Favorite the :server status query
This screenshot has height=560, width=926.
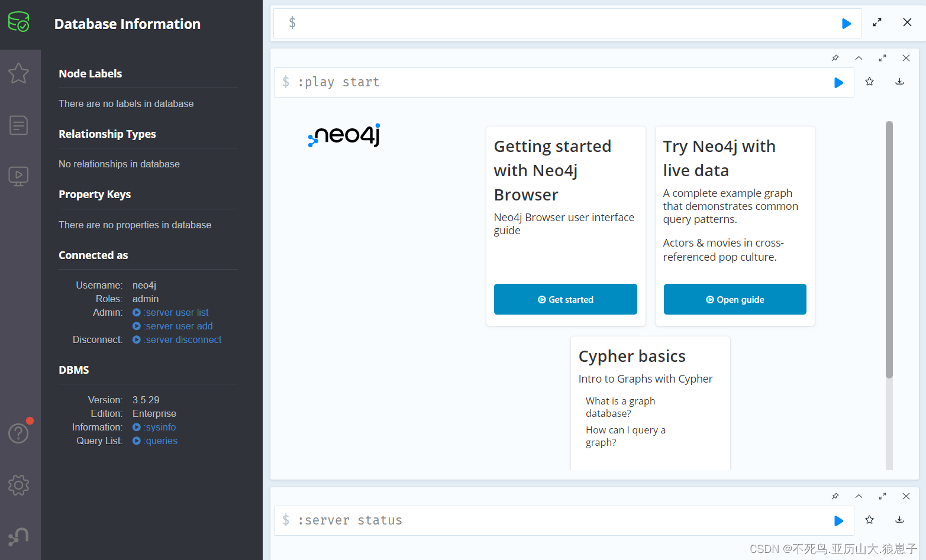tap(869, 520)
